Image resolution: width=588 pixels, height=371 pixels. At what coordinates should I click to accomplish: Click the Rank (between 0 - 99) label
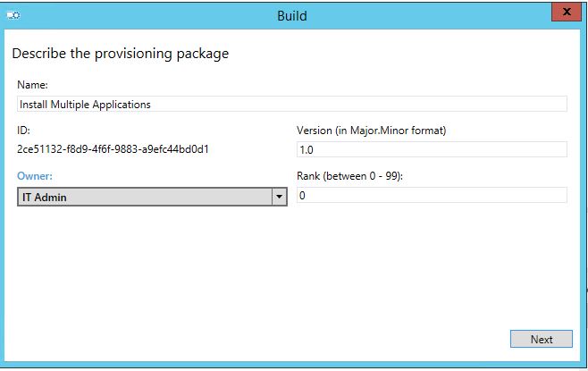(x=349, y=176)
